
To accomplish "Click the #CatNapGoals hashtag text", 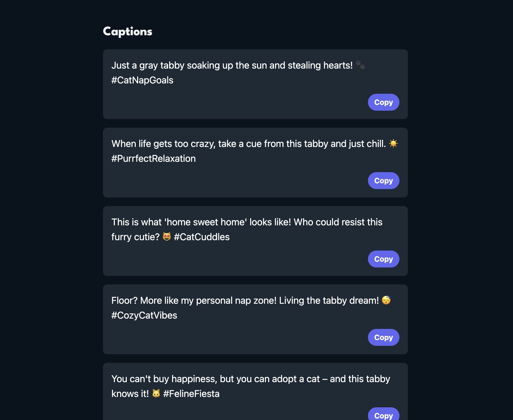I will coord(142,80).
